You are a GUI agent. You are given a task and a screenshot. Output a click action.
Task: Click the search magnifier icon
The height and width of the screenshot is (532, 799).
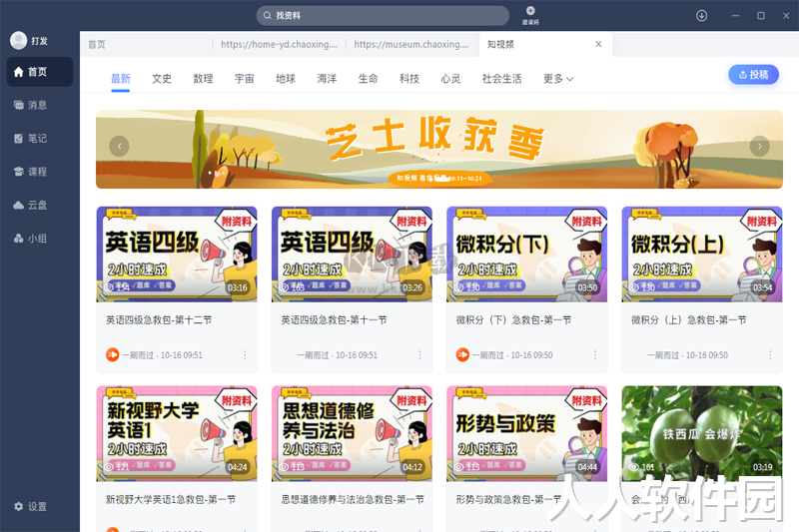(x=267, y=16)
